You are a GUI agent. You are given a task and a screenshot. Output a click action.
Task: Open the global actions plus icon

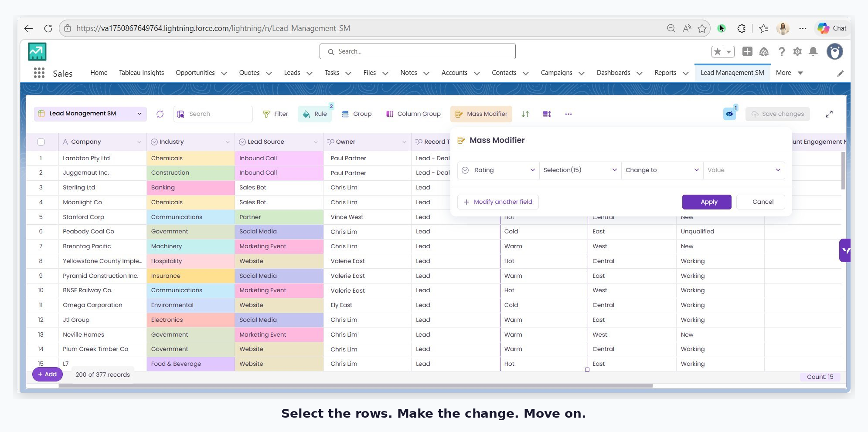click(747, 51)
